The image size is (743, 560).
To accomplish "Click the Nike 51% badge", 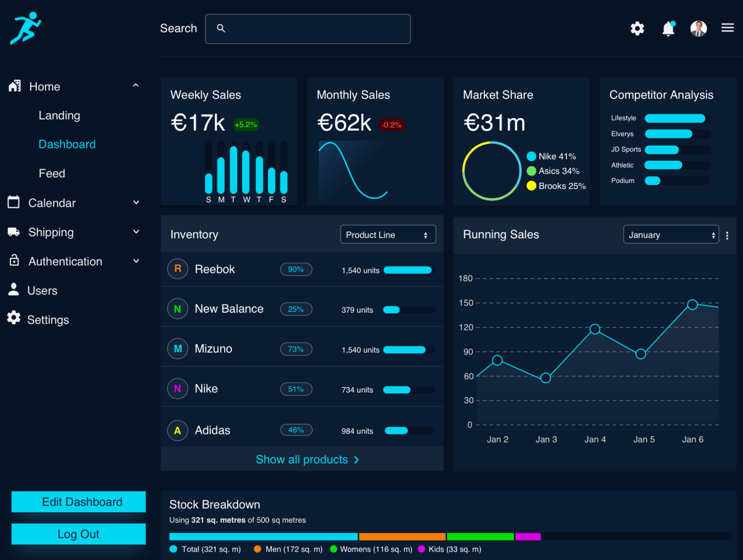I will [x=296, y=389].
